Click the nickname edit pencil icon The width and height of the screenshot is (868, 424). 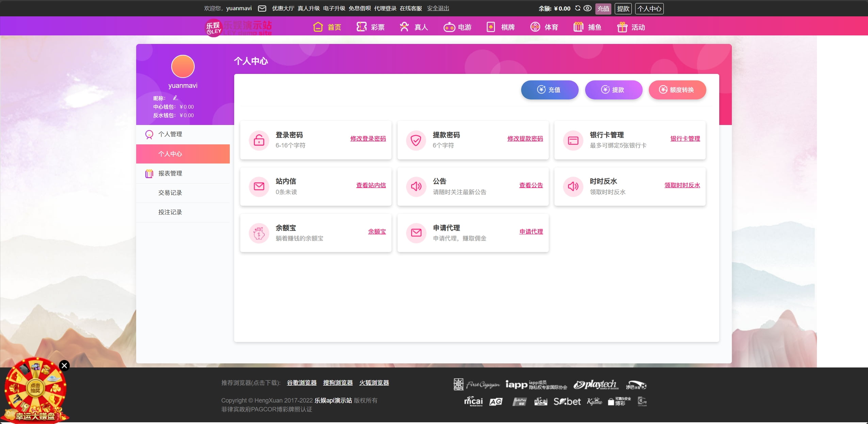(x=175, y=98)
